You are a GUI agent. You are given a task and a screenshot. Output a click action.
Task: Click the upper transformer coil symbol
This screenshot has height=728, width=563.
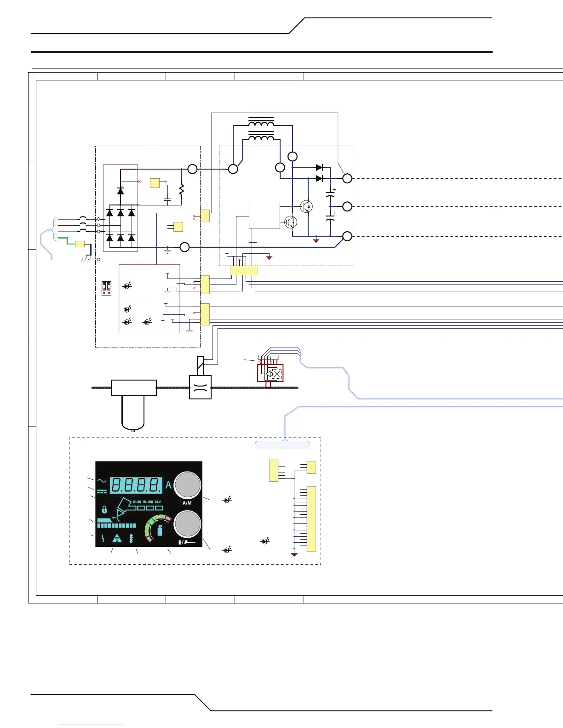261,122
